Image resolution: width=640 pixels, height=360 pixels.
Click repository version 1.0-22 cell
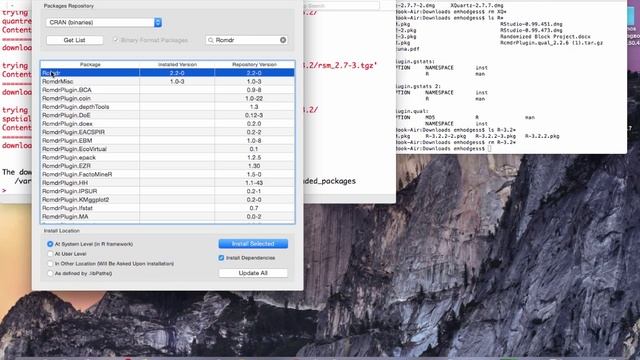pos(254,98)
